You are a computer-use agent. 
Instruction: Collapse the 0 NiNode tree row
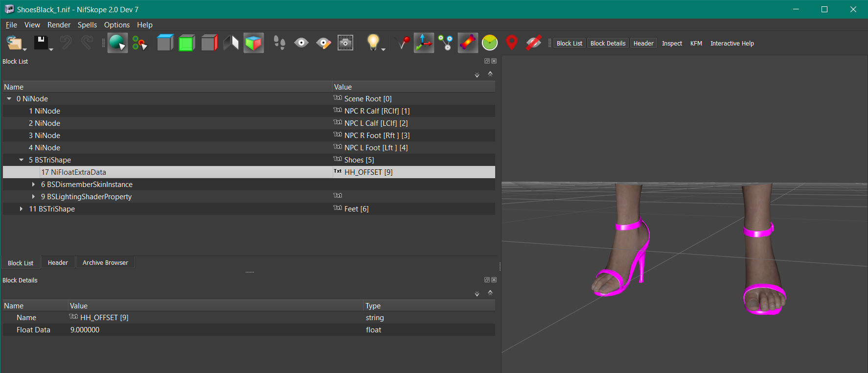(x=9, y=99)
